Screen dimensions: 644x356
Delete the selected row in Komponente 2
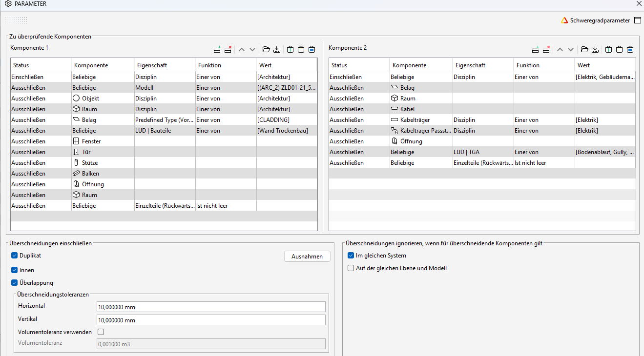pos(546,49)
